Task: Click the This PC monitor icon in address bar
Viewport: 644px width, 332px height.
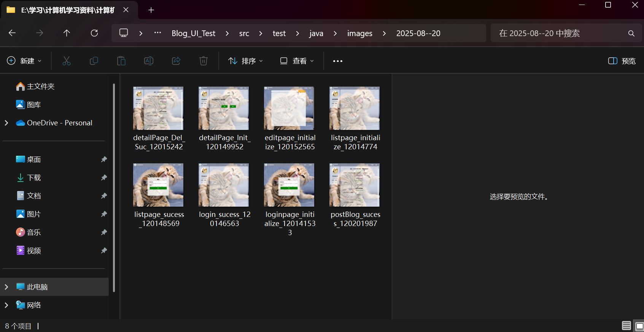Action: (124, 33)
